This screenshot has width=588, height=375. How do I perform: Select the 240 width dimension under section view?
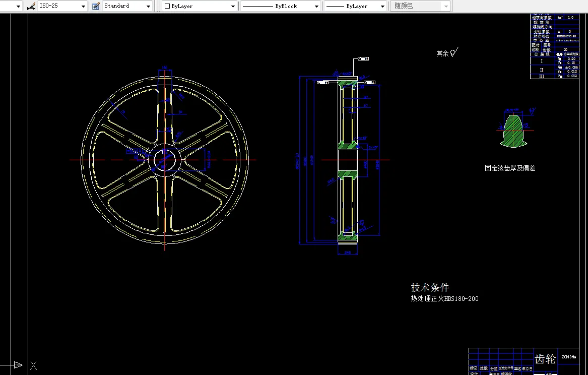coord(347,253)
